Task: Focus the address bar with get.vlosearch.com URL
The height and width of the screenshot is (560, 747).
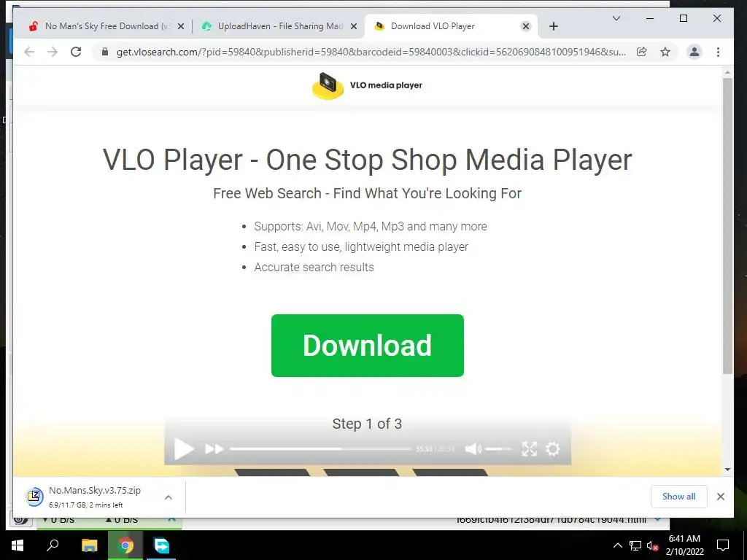Action: click(371, 52)
